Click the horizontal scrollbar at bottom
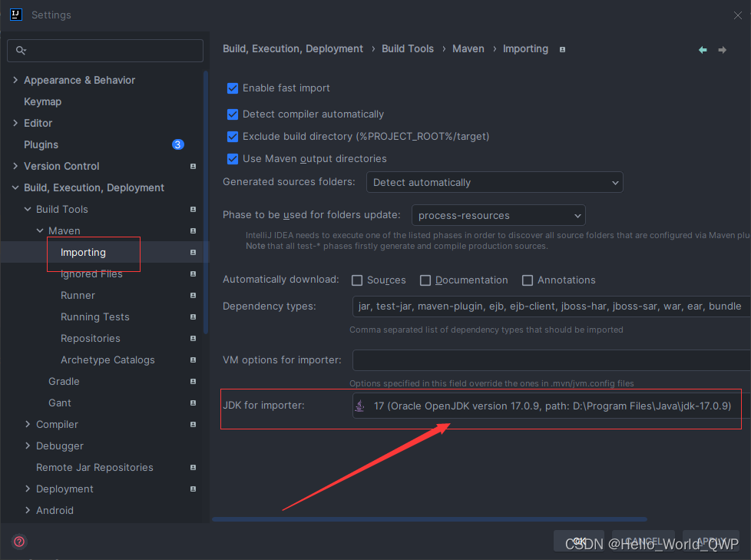This screenshot has width=751, height=560. (x=429, y=519)
